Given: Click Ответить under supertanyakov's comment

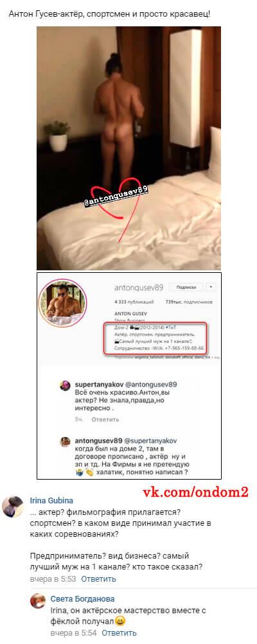Looking at the screenshot, I should click(x=105, y=419).
